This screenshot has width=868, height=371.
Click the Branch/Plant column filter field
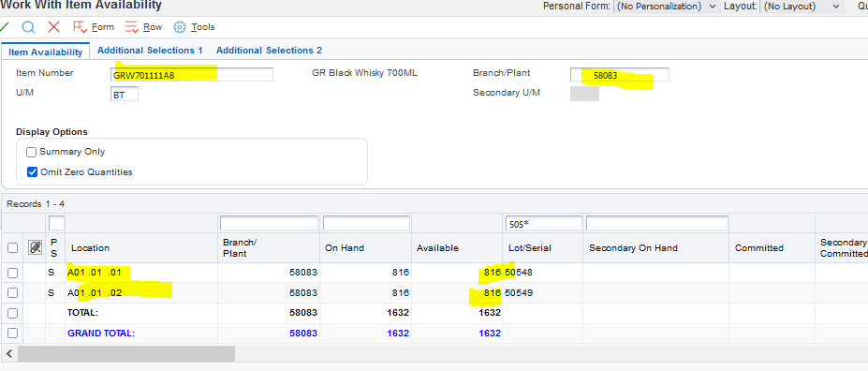click(x=269, y=223)
